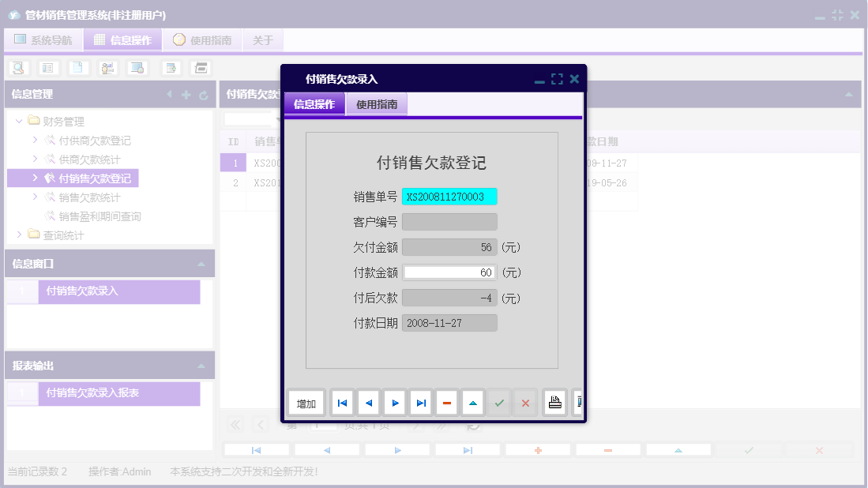Jump to first record using |◀ icon

[342, 403]
